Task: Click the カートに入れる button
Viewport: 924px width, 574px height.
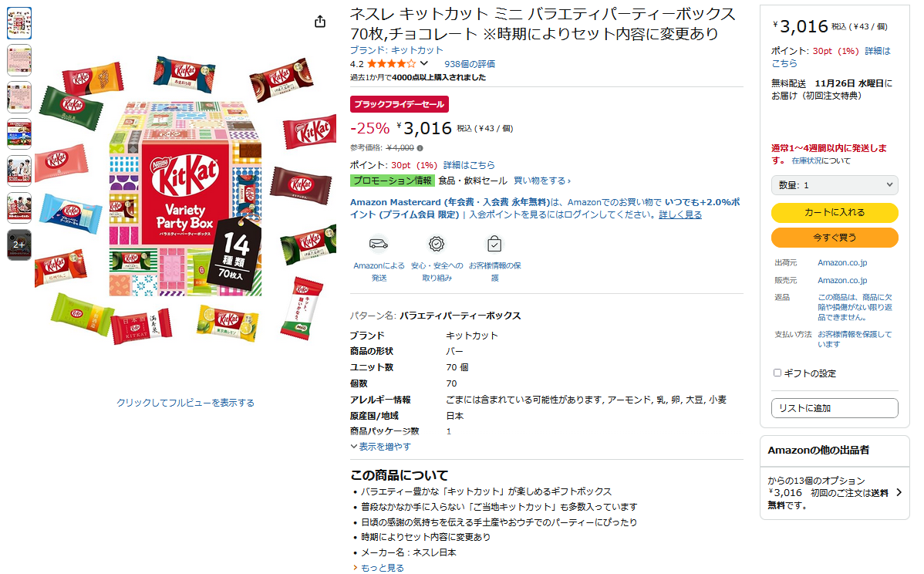Action: pyautogui.click(x=835, y=212)
